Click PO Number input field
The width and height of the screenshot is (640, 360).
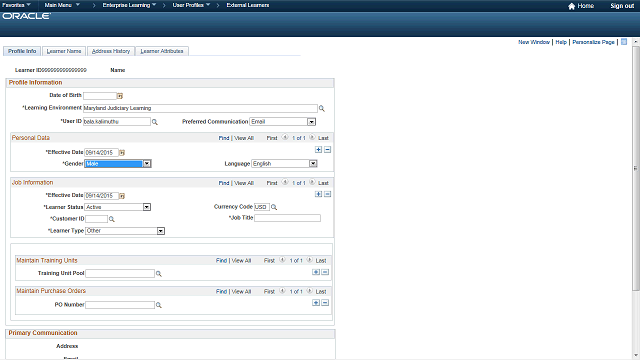click(120, 305)
